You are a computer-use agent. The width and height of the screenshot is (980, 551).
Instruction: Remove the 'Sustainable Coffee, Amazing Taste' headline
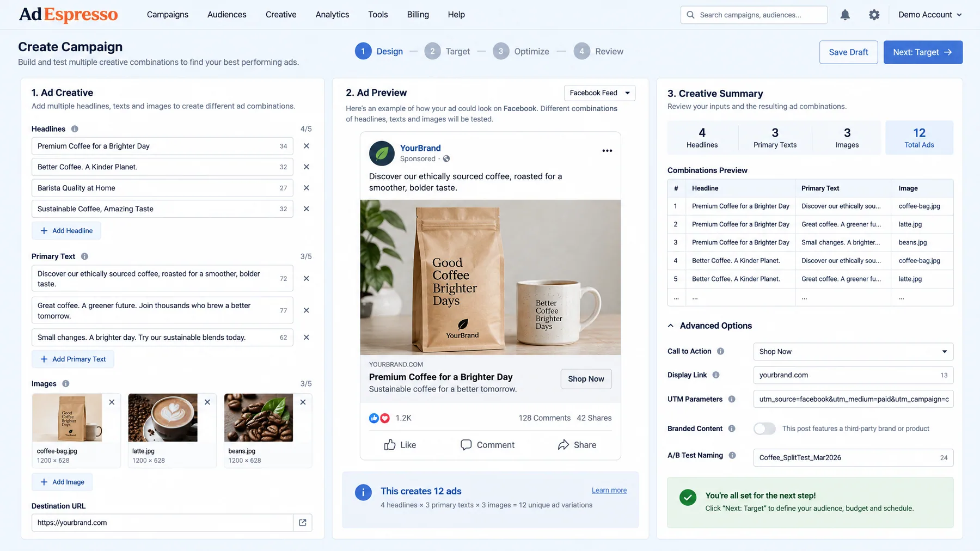click(x=307, y=209)
